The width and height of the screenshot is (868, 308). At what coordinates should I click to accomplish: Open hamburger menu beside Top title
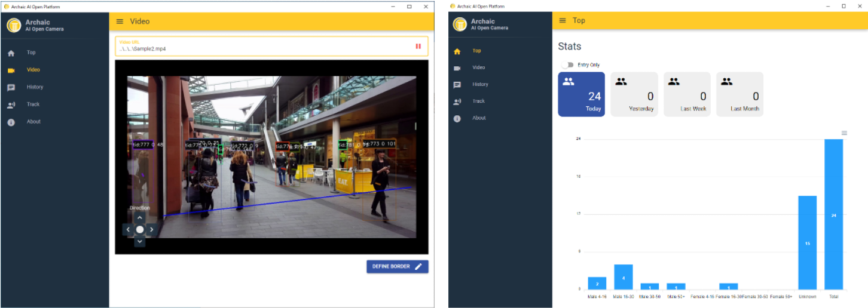point(562,20)
